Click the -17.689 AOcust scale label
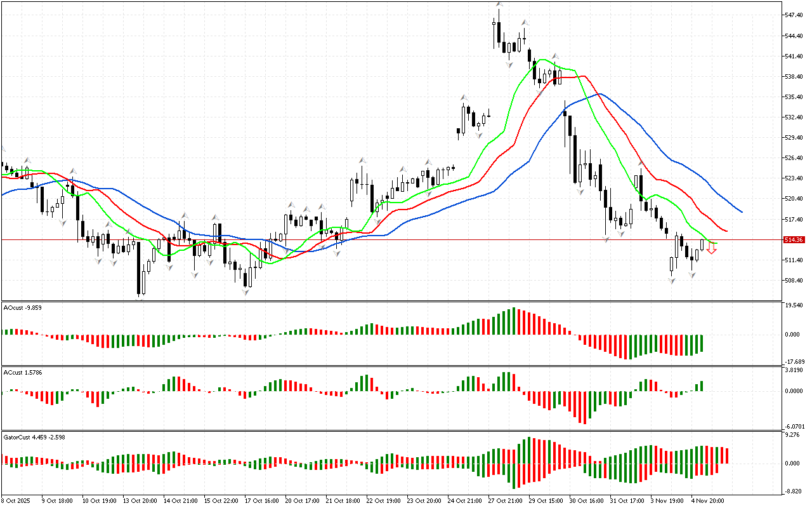Viewport: 812px width, 508px height. click(794, 361)
